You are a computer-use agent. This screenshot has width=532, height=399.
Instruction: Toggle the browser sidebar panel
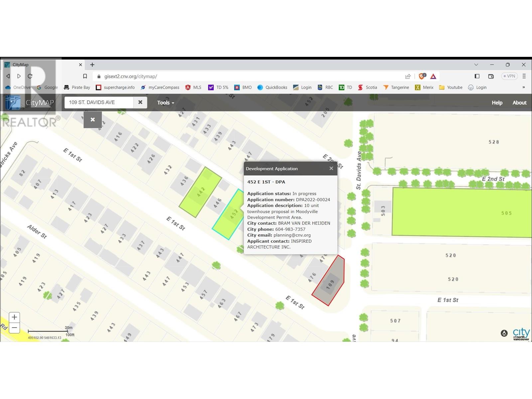477,76
